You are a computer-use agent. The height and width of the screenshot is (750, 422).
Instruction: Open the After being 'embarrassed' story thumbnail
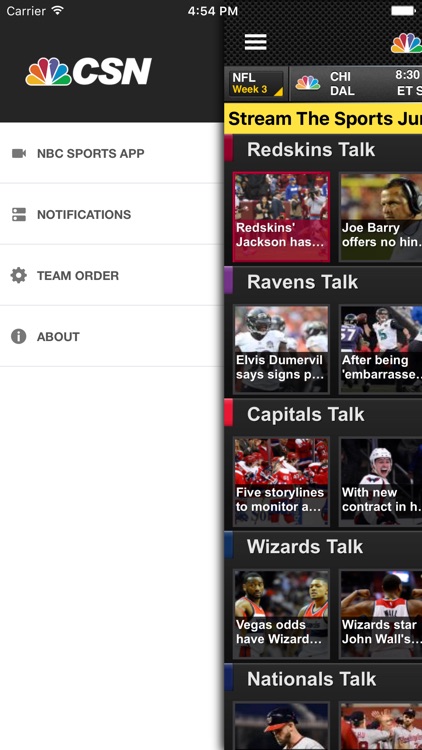coord(381,349)
